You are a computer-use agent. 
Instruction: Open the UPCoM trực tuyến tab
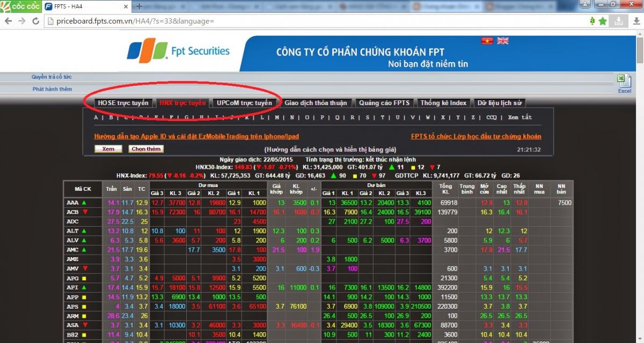(x=245, y=103)
